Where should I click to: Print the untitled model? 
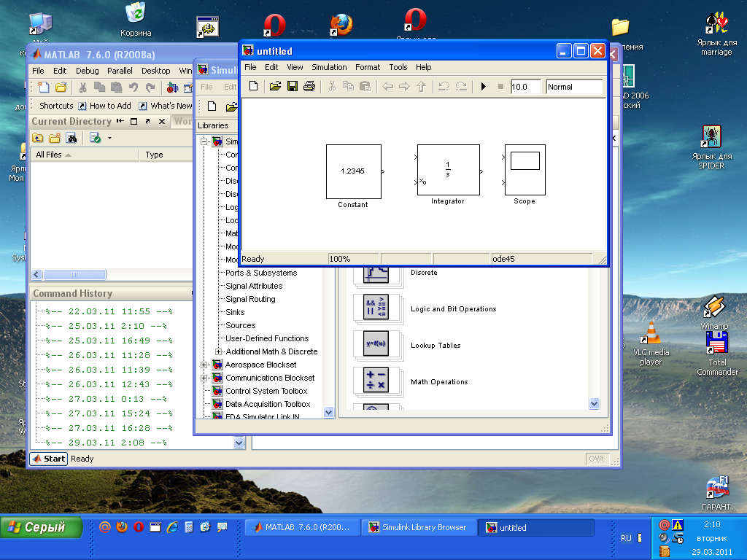point(309,86)
